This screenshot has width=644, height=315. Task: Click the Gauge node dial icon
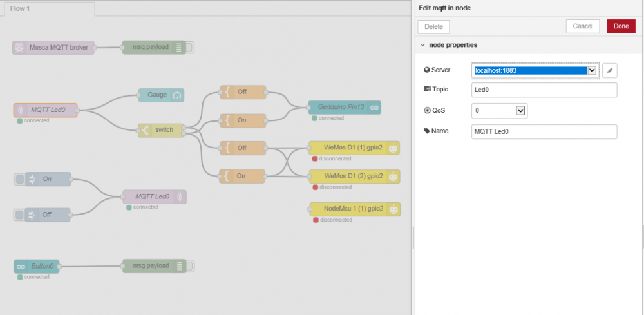(x=177, y=95)
